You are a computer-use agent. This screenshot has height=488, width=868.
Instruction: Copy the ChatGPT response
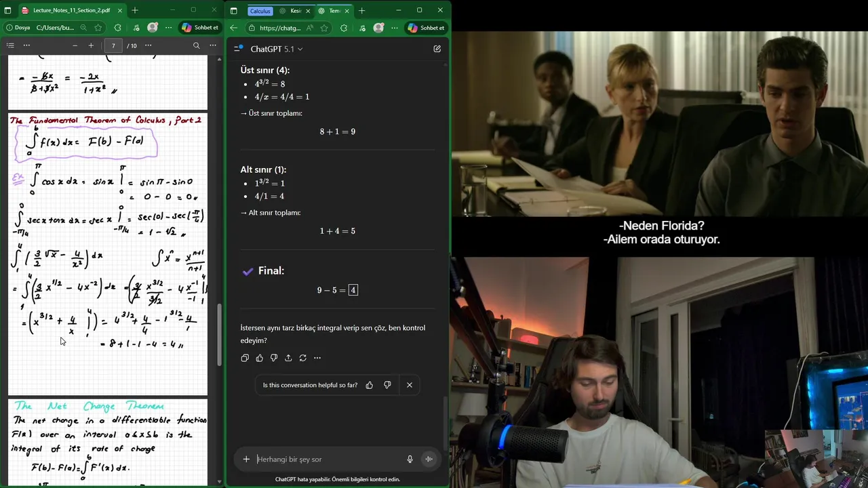coord(245,358)
